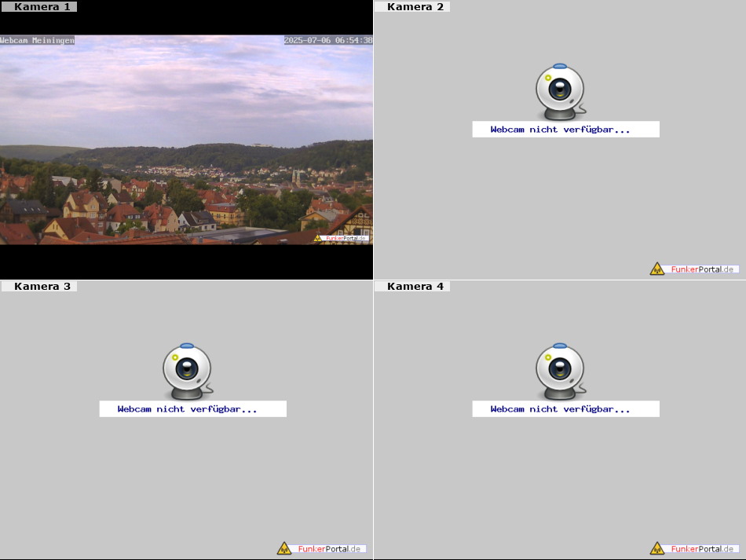Click the webcam icon in Kamera 4
This screenshot has width=746, height=560.
click(x=561, y=372)
